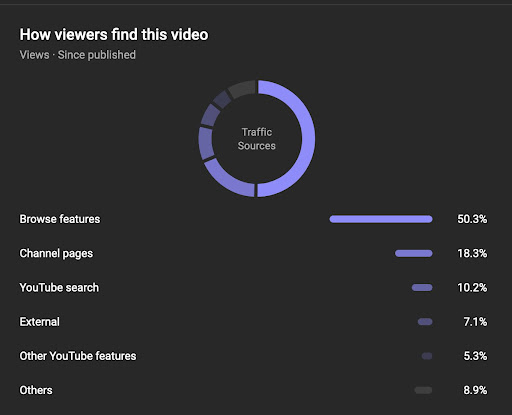
Task: Select the External row label
Action: point(39,322)
